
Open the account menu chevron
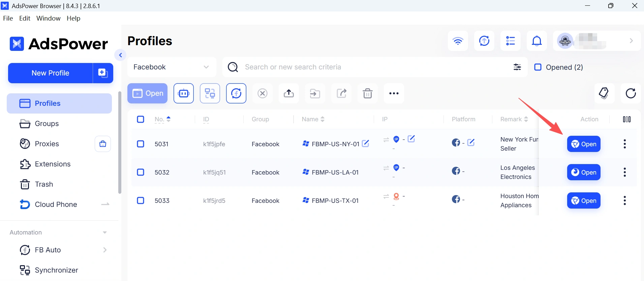(x=631, y=41)
